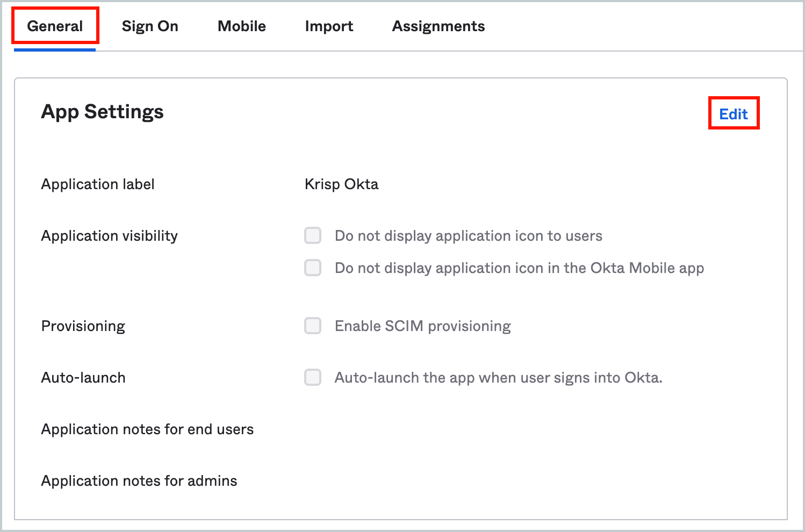The height and width of the screenshot is (532, 805).
Task: Click the 'Enable SCIM provisioning' text
Action: 422,326
